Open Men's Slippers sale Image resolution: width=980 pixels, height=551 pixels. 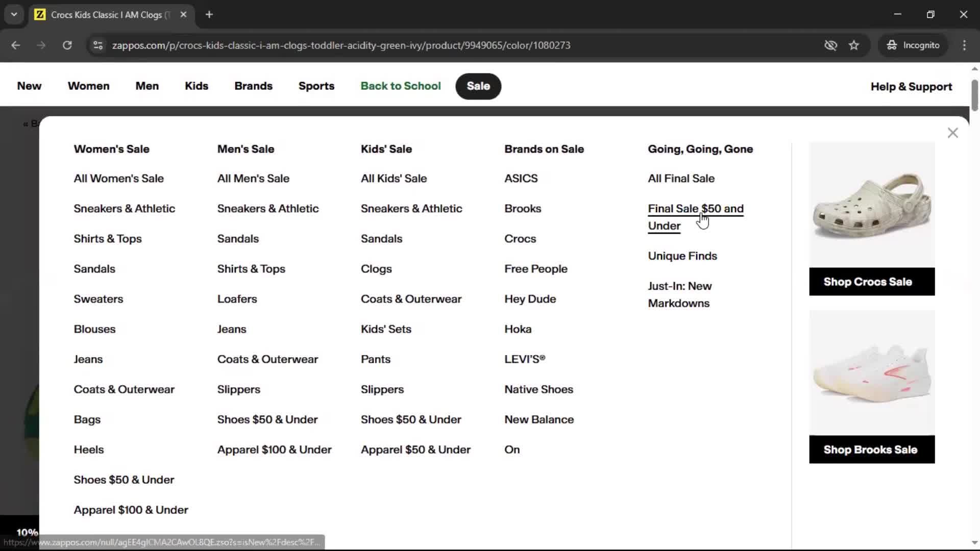click(x=239, y=389)
